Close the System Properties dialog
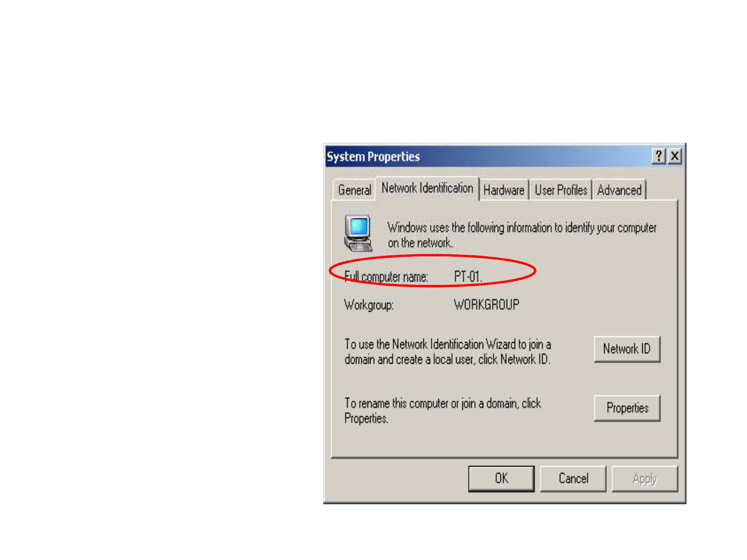 tap(675, 156)
